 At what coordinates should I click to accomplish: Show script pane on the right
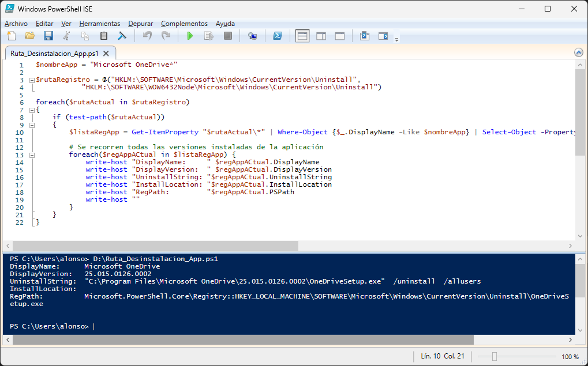tap(321, 36)
